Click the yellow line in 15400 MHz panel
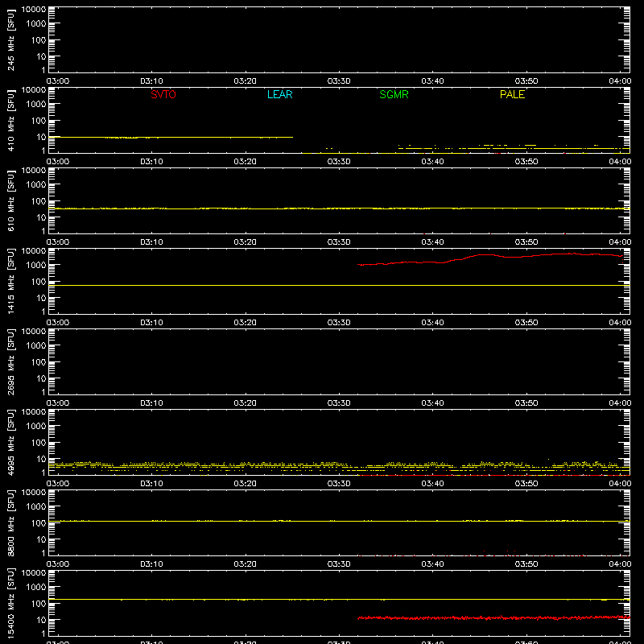Image resolution: width=644 pixels, height=644 pixels. pos(339,600)
